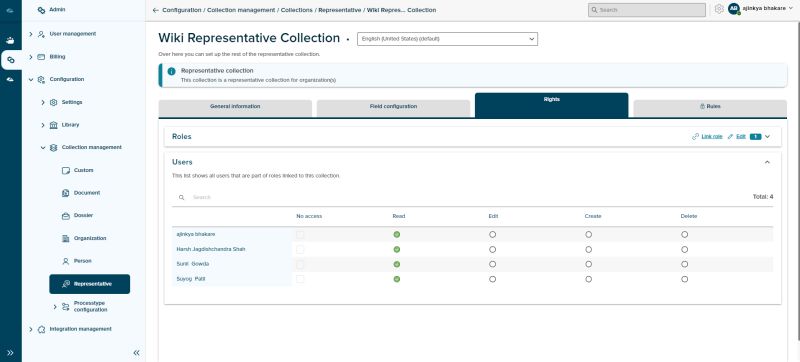Image resolution: width=800 pixels, height=362 pixels.
Task: Collapse sidebar with double-chevron icon
Action: pos(136,352)
